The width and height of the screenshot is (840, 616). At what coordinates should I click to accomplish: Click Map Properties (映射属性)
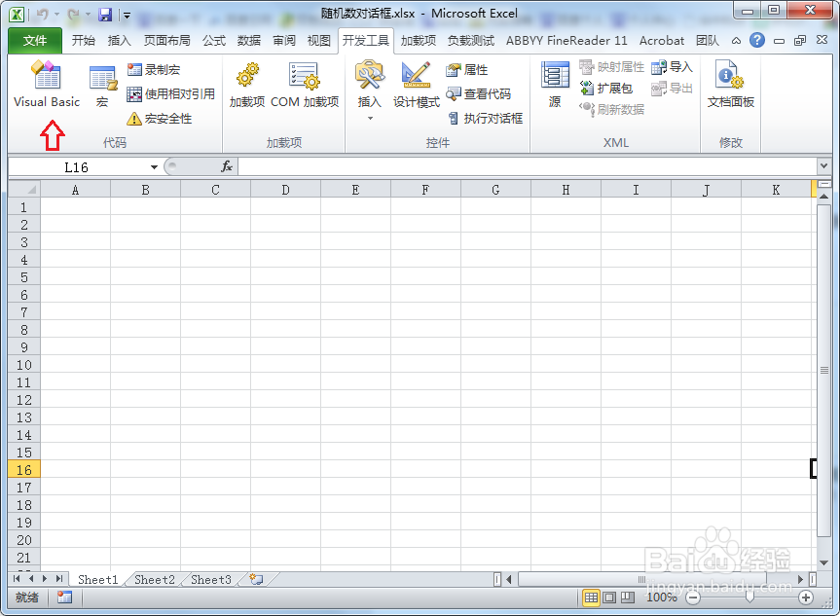point(611,67)
